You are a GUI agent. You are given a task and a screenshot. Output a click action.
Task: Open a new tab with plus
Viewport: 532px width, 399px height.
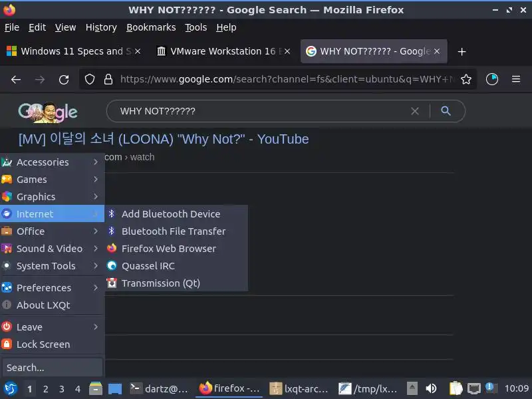click(462, 52)
